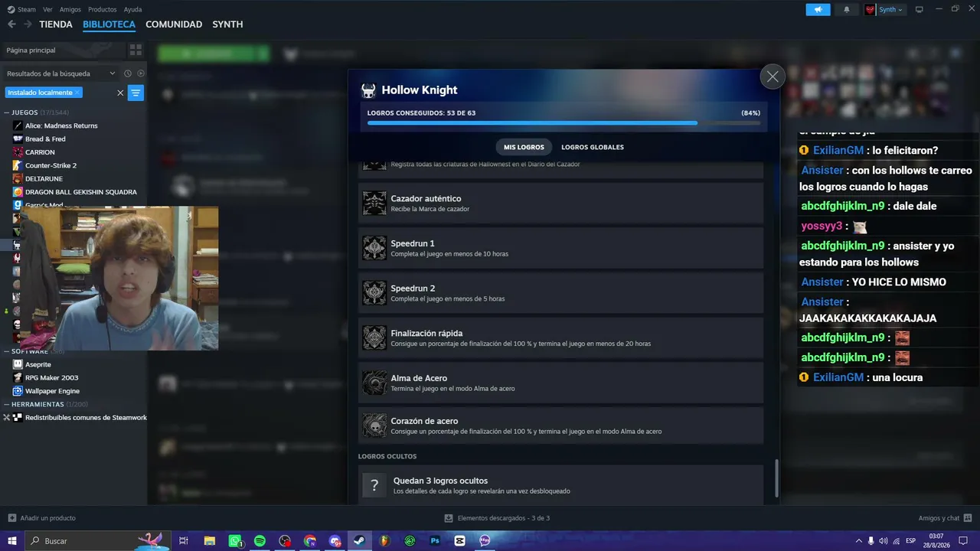Screen dimensions: 980x551
Task: Clear the library search filters
Action: [120, 93]
